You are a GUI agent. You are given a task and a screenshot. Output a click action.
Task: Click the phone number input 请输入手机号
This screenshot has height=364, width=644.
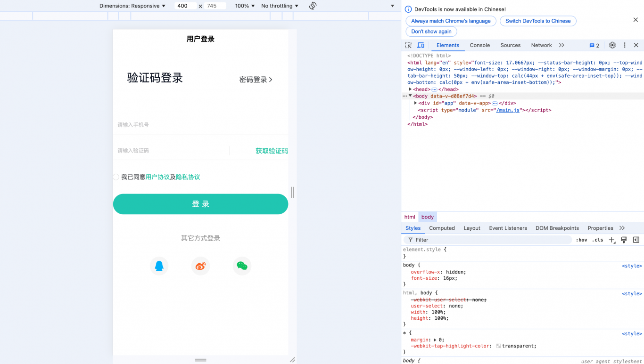point(200,125)
